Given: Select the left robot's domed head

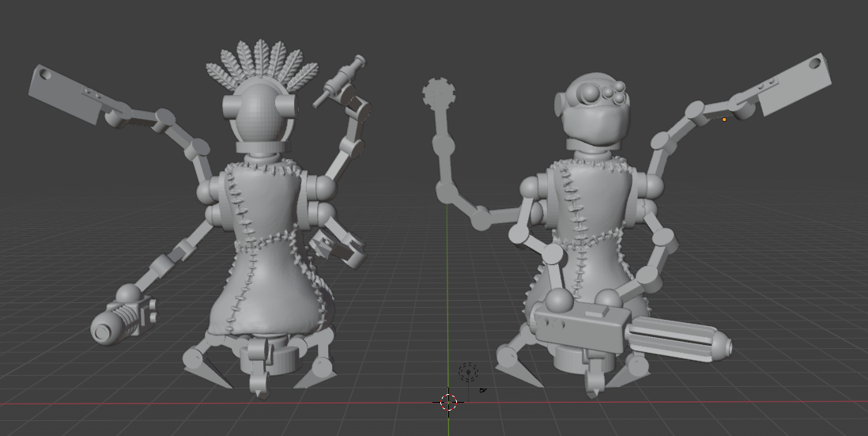Looking at the screenshot, I should pos(259,116).
